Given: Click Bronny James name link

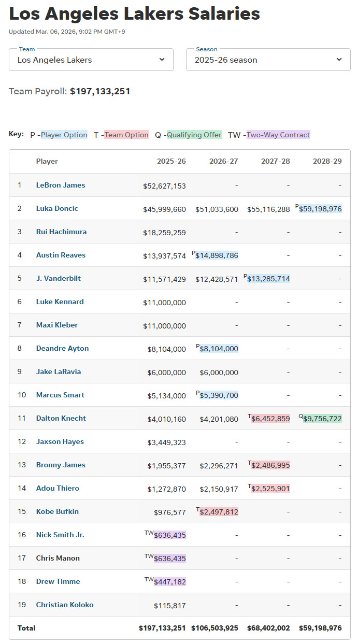Looking at the screenshot, I should 61,465.
